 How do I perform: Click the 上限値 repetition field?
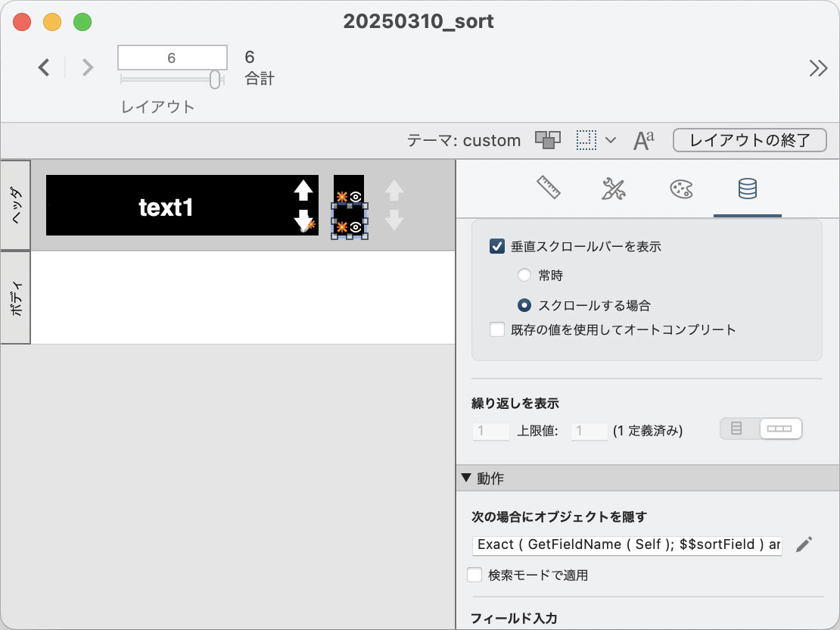589,431
